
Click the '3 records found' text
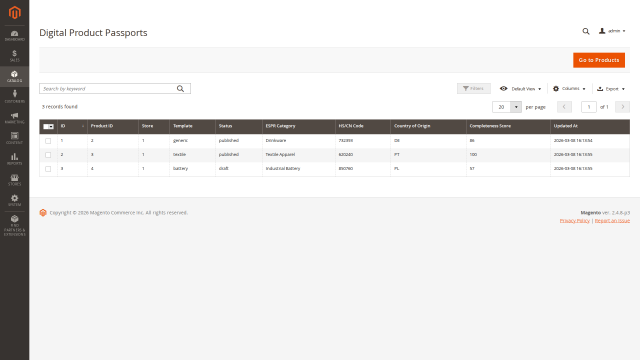60,107
